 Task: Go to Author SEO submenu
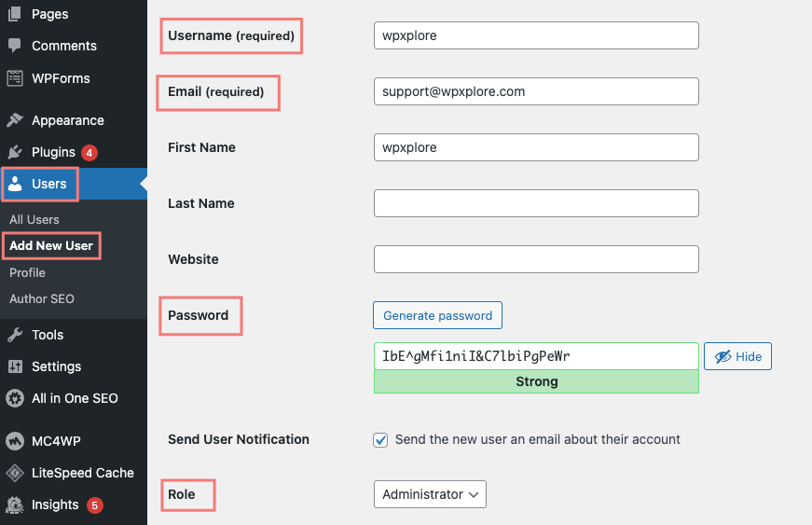[42, 298]
